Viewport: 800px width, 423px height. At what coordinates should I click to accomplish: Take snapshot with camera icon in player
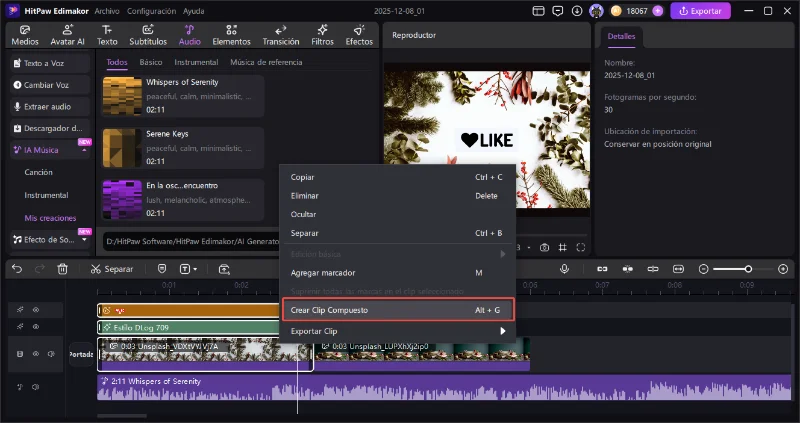544,247
